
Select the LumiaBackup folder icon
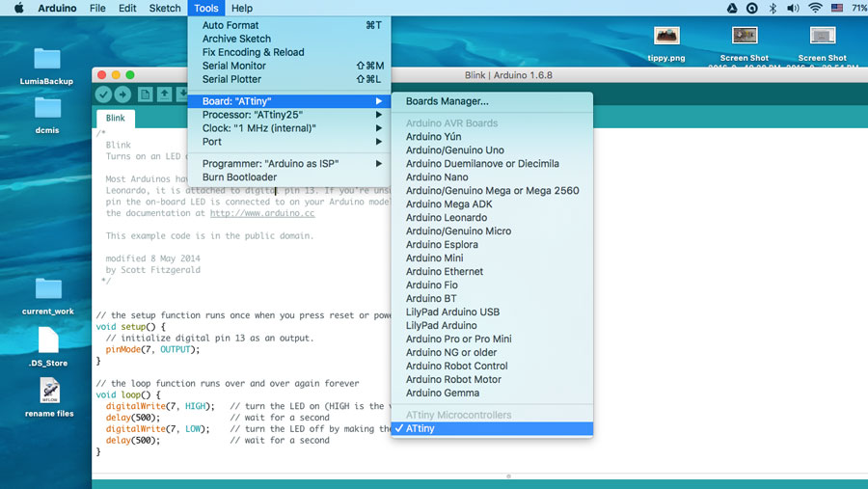coord(47,59)
